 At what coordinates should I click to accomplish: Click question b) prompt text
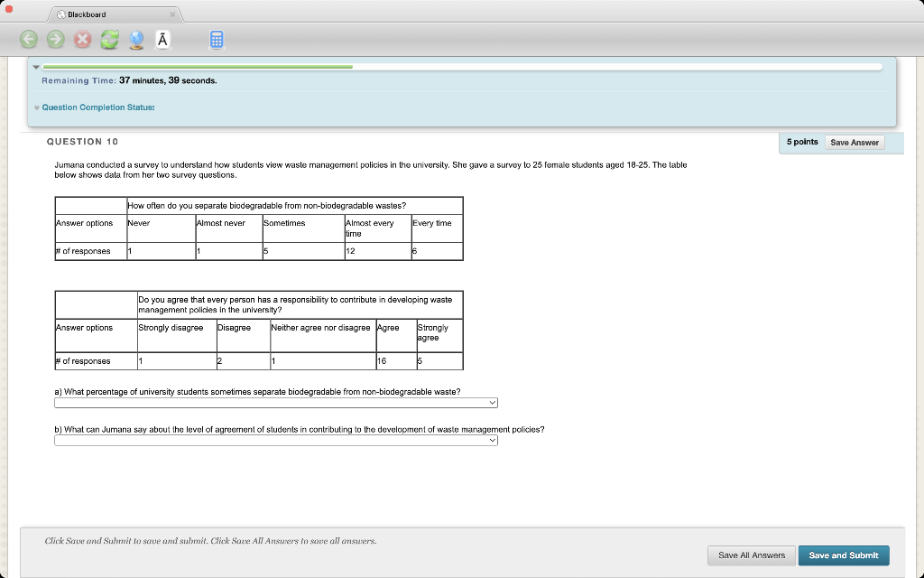(300, 429)
